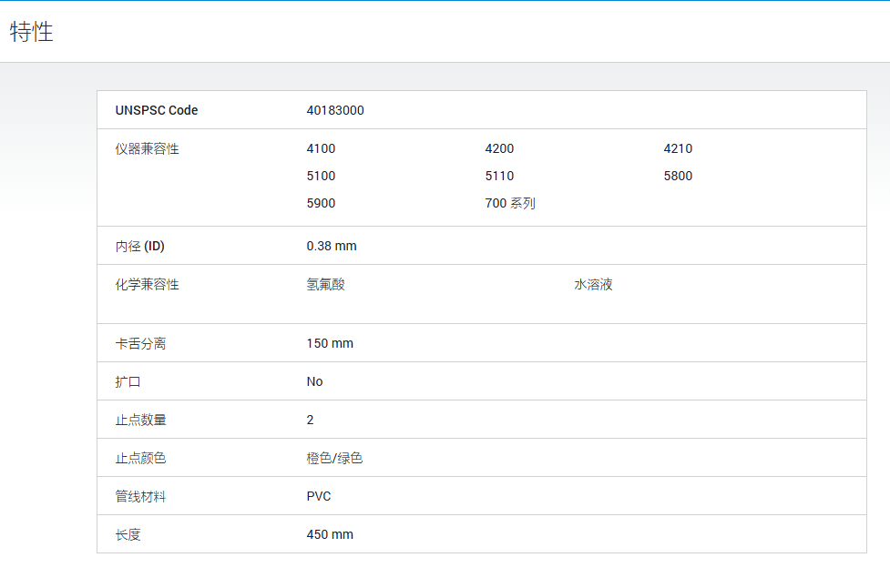Click instrument value 5900
The width and height of the screenshot is (890, 588).
pyautogui.click(x=321, y=203)
